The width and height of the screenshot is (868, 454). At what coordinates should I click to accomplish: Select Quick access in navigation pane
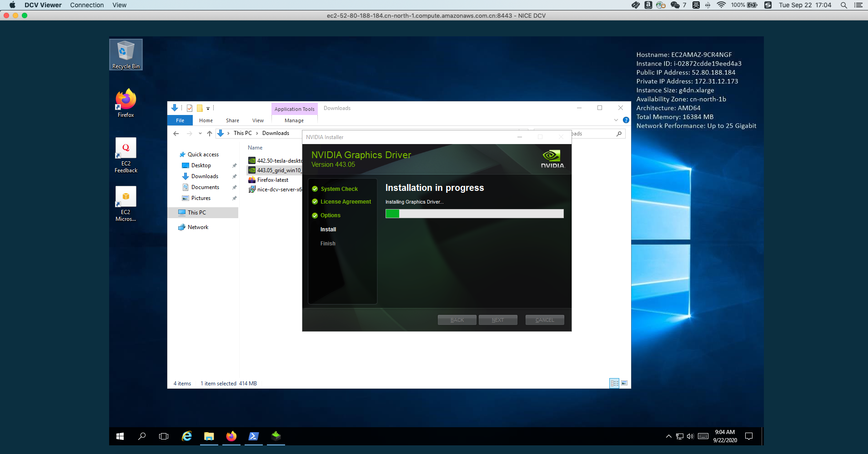pos(203,155)
